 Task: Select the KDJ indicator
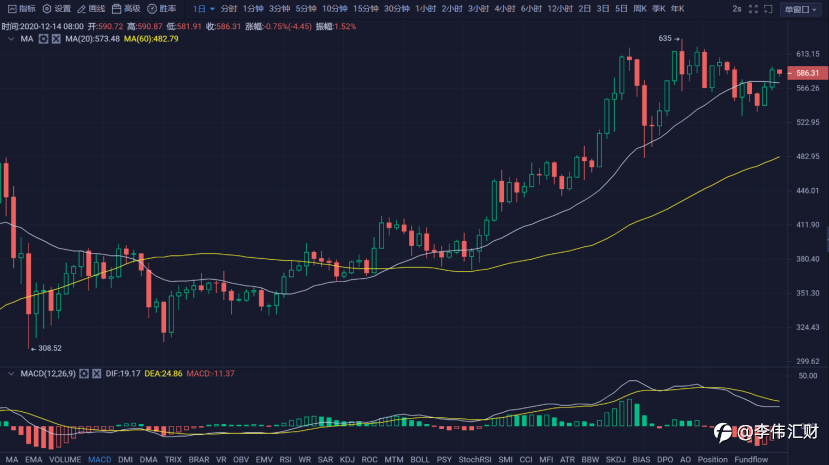click(x=347, y=459)
